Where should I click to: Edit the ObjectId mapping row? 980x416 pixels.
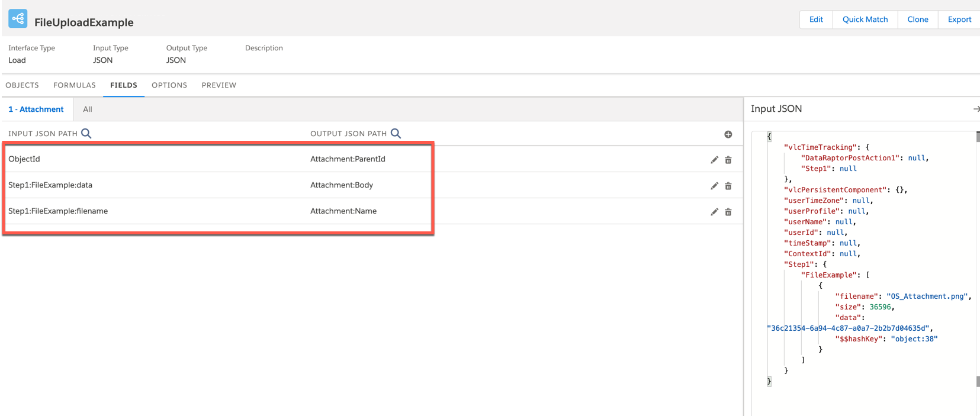click(x=714, y=160)
